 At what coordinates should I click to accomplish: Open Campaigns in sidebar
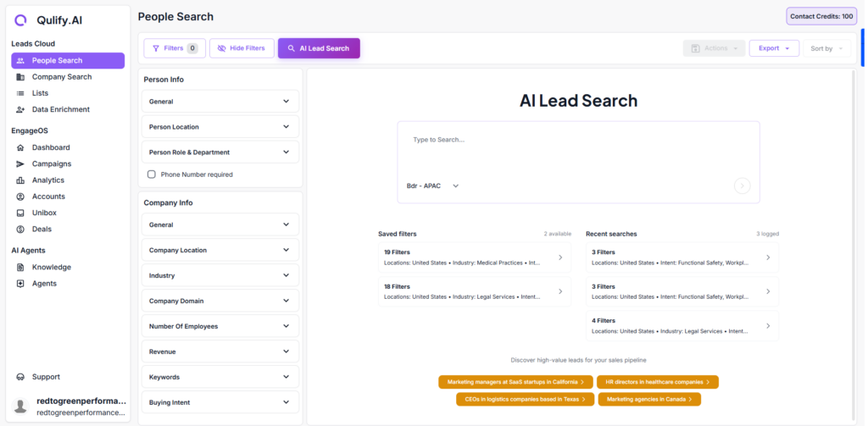pos(68,164)
